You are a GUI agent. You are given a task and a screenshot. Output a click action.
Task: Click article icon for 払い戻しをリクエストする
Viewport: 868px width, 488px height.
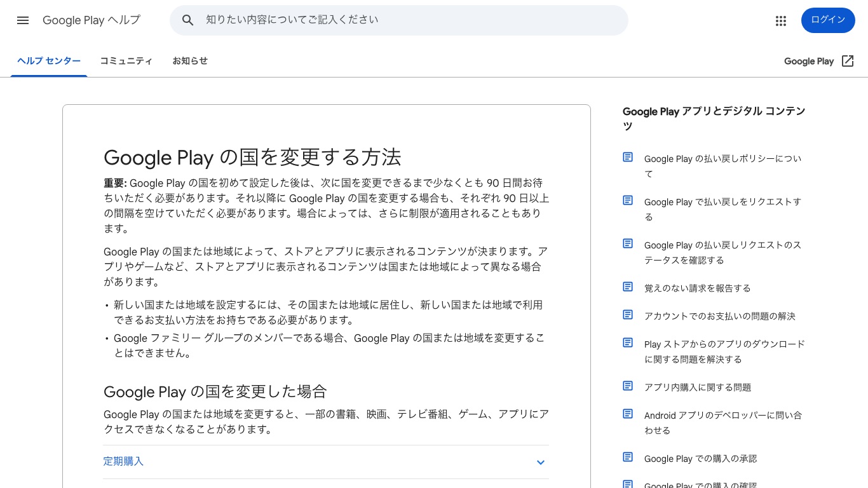628,200
